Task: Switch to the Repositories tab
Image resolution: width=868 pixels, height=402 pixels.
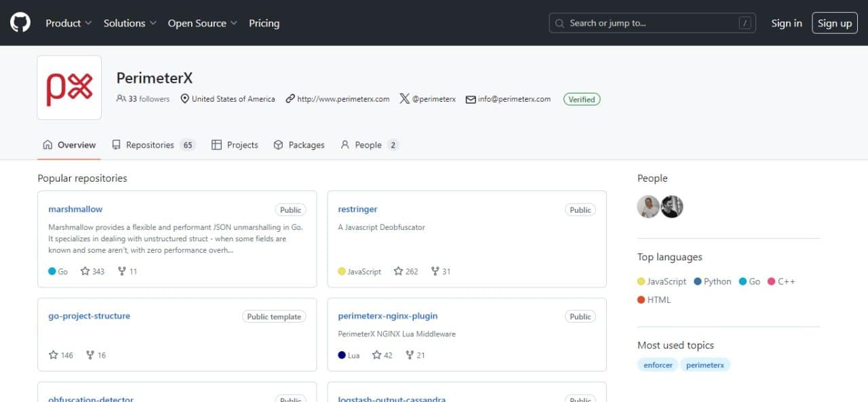Action: 153,145
